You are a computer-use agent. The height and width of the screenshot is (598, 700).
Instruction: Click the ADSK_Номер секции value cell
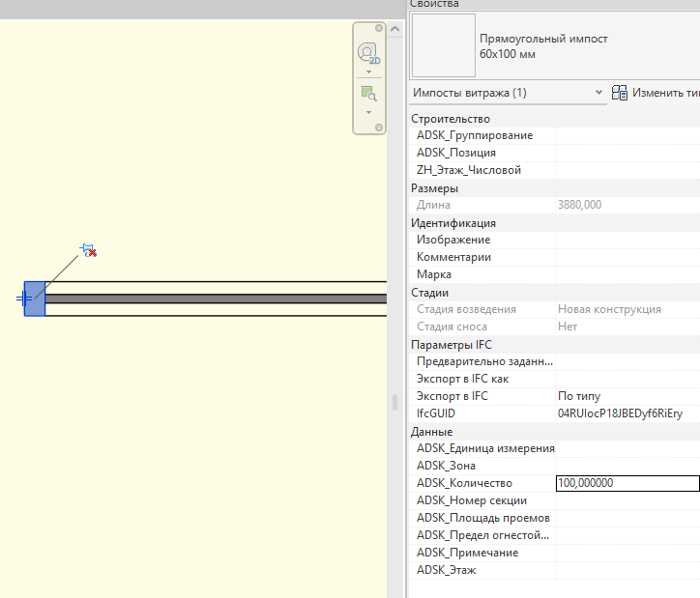coord(627,500)
